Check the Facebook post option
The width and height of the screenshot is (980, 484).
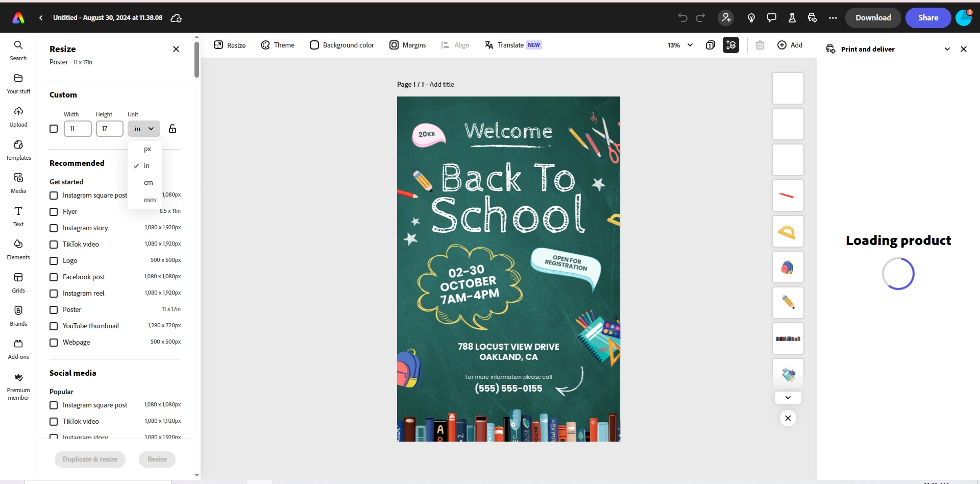pos(54,277)
